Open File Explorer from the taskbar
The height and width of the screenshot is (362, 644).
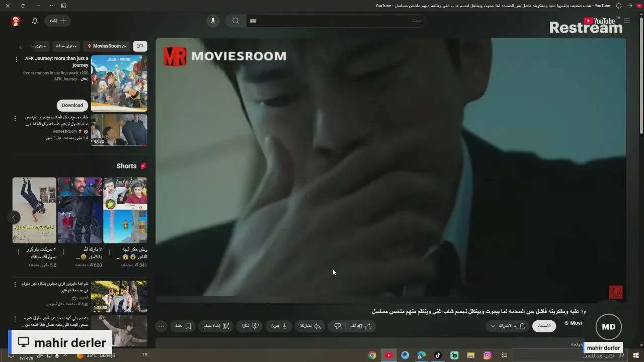click(x=471, y=355)
